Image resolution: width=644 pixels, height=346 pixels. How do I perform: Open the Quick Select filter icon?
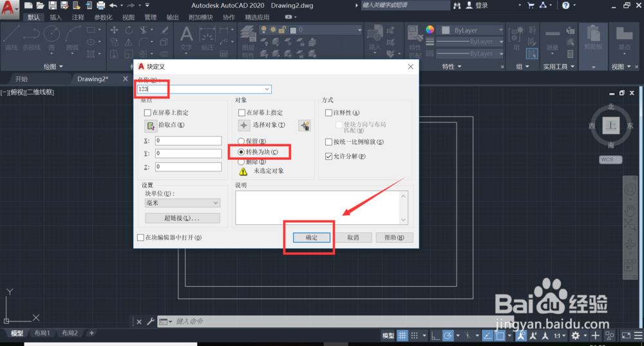tap(305, 126)
